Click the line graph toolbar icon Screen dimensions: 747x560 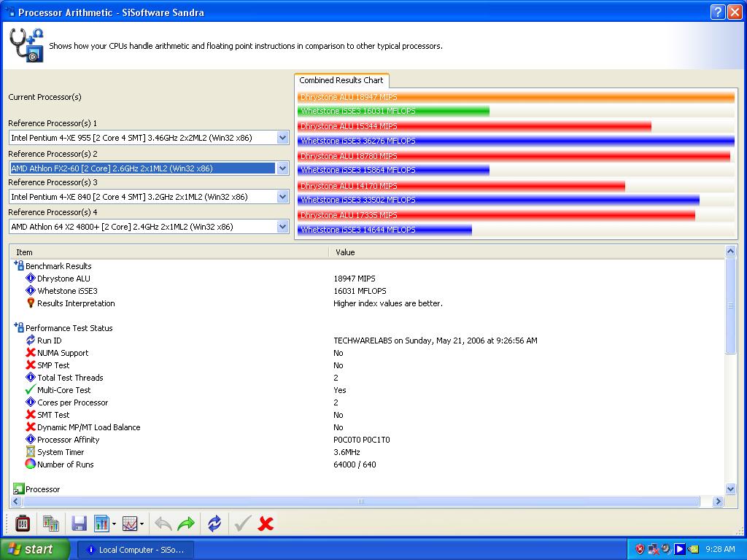tap(130, 524)
